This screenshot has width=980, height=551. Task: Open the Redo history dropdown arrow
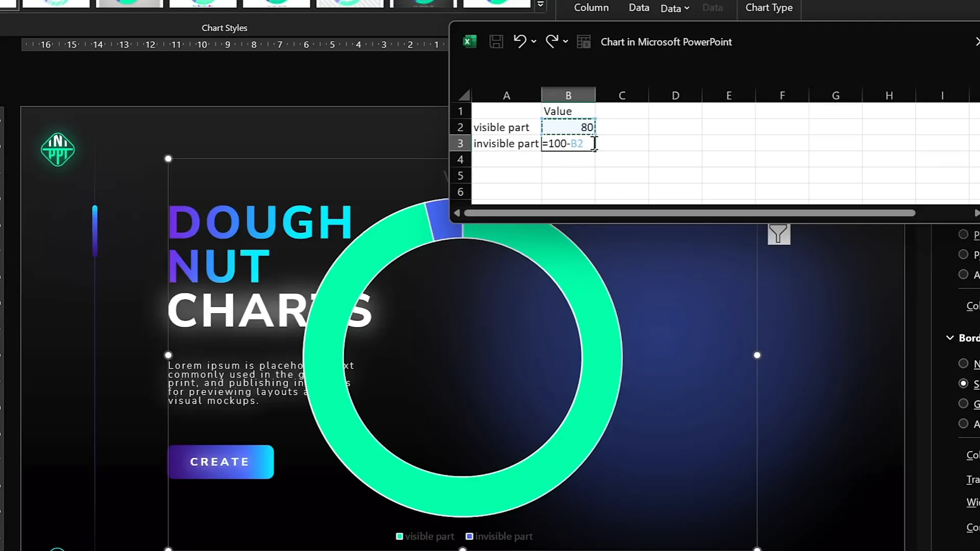[566, 42]
